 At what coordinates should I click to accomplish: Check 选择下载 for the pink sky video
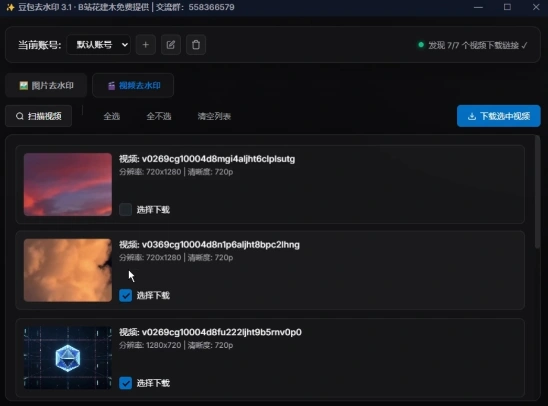coord(125,210)
